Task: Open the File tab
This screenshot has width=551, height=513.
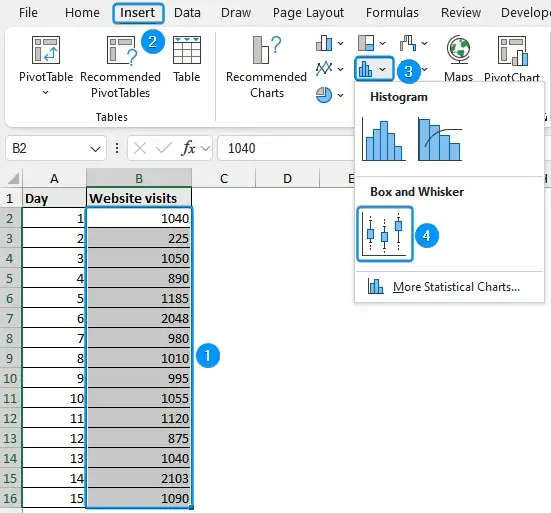Action: pyautogui.click(x=28, y=13)
